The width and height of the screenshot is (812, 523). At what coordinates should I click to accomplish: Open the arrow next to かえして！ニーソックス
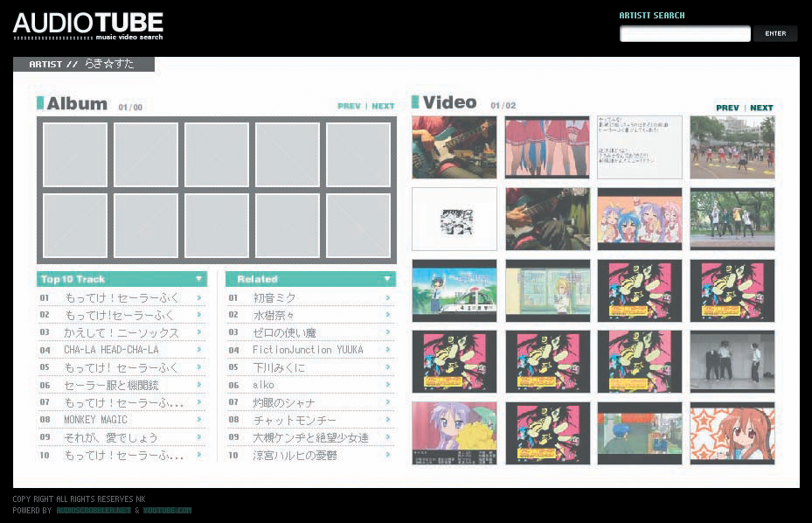click(199, 332)
